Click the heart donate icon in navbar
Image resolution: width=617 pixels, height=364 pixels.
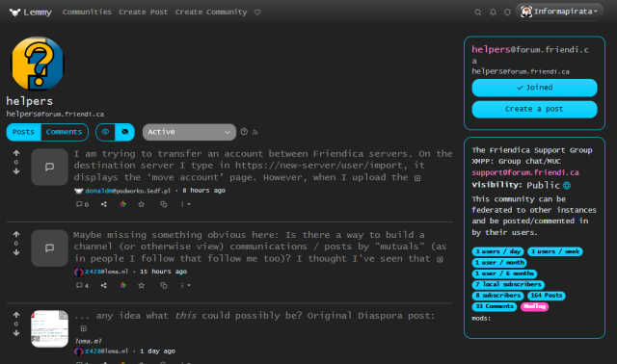click(x=257, y=13)
